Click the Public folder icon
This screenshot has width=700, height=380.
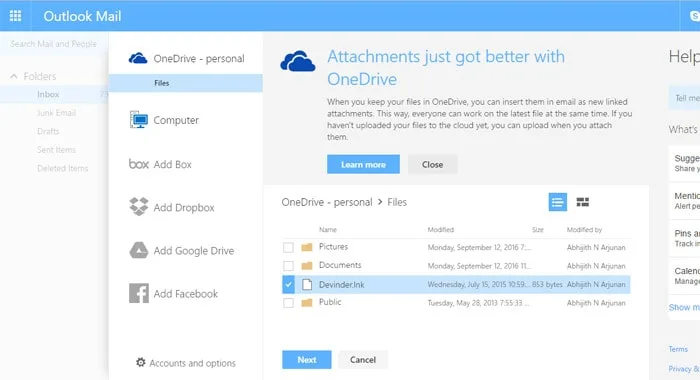[307, 303]
